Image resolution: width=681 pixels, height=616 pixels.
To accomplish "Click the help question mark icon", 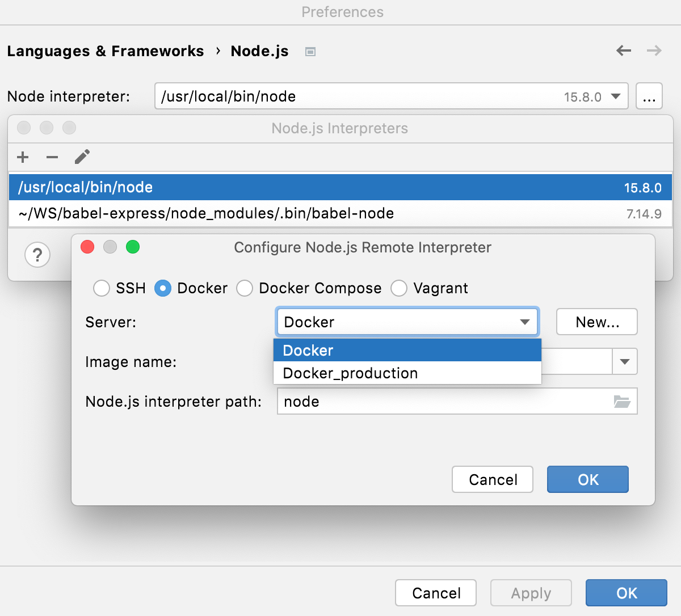I will [x=37, y=255].
